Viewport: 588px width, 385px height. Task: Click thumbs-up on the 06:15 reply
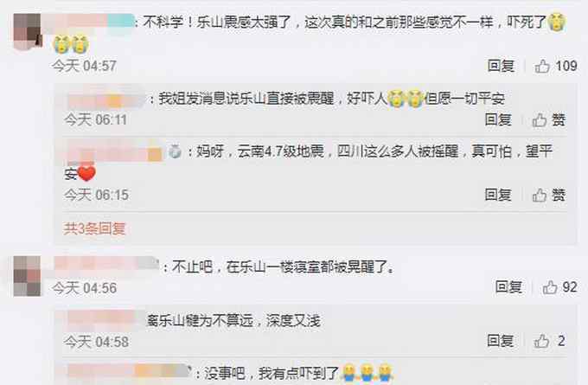coord(540,196)
